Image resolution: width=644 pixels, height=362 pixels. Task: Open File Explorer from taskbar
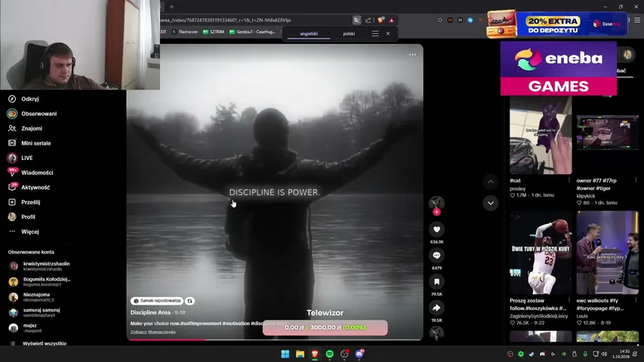click(300, 354)
